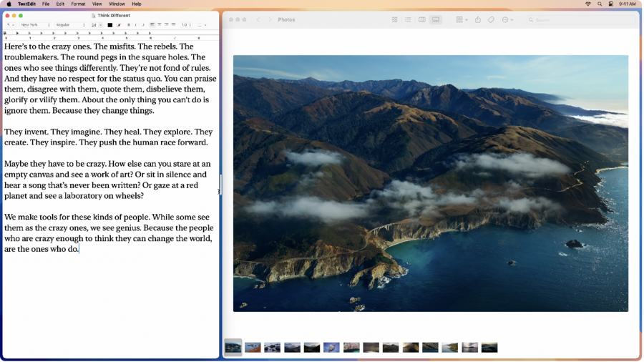Viewport: 644px width, 362px height.
Task: Toggle underline formatting in TextEdit
Action: click(142, 25)
